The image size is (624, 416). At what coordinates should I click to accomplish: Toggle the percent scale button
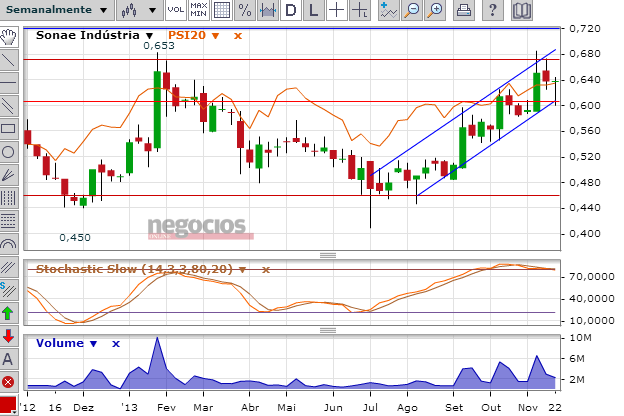(x=245, y=10)
